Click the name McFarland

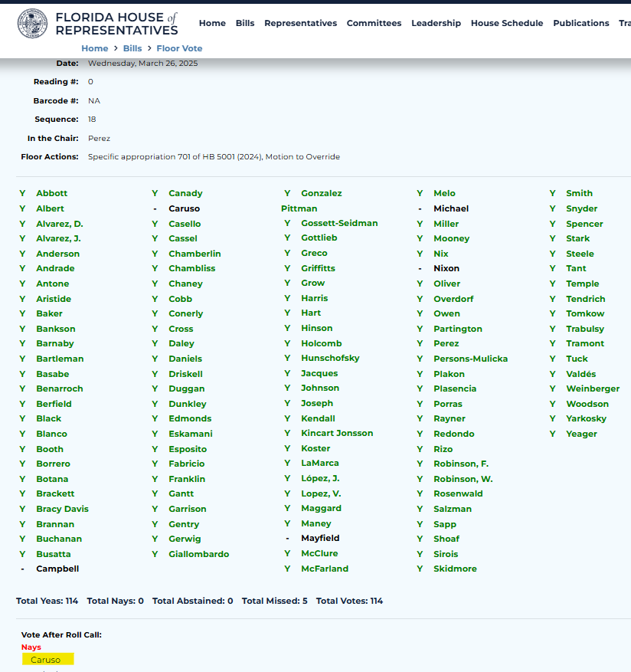point(324,569)
